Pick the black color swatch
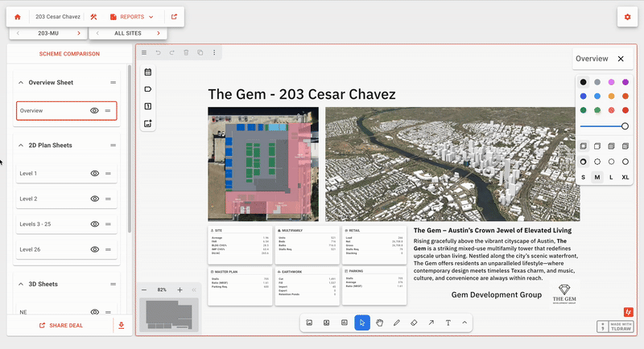Viewport: 644px width, 349px height. [x=583, y=82]
